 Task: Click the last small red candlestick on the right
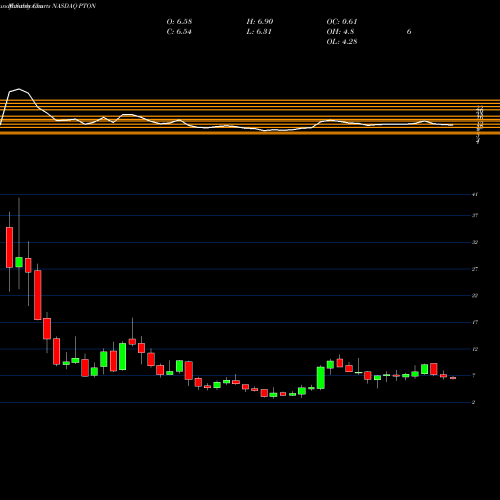click(453, 378)
